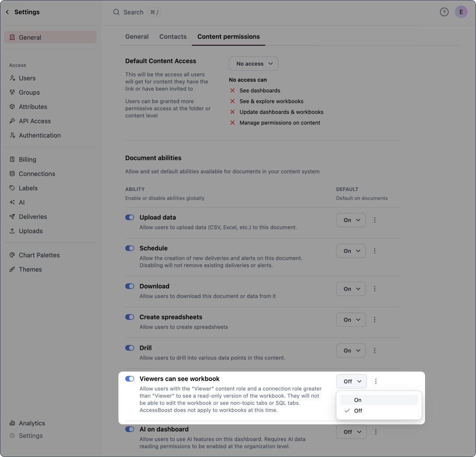
Task: Open the Default Content Access dropdown
Action: [x=253, y=63]
